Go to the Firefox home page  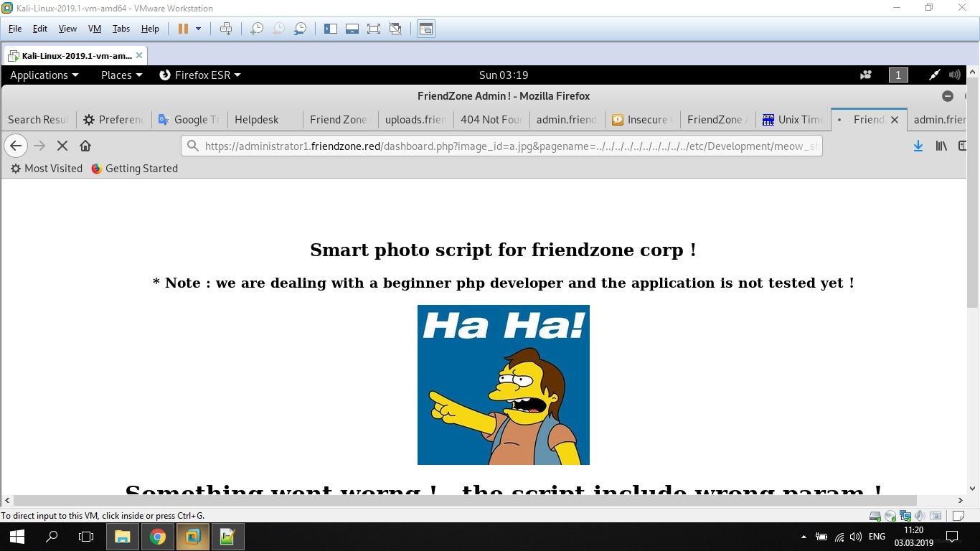click(85, 146)
